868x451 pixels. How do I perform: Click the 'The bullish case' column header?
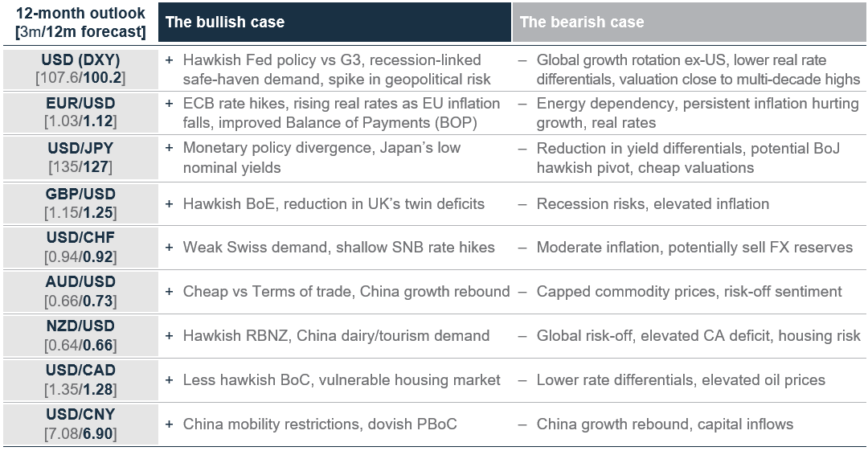pyautogui.click(x=334, y=23)
